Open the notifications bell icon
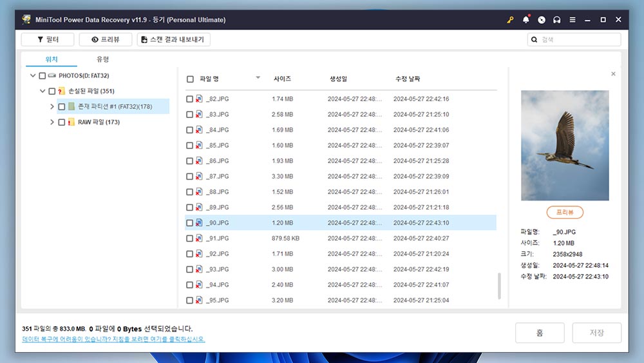This screenshot has height=363, width=644. coord(526,19)
